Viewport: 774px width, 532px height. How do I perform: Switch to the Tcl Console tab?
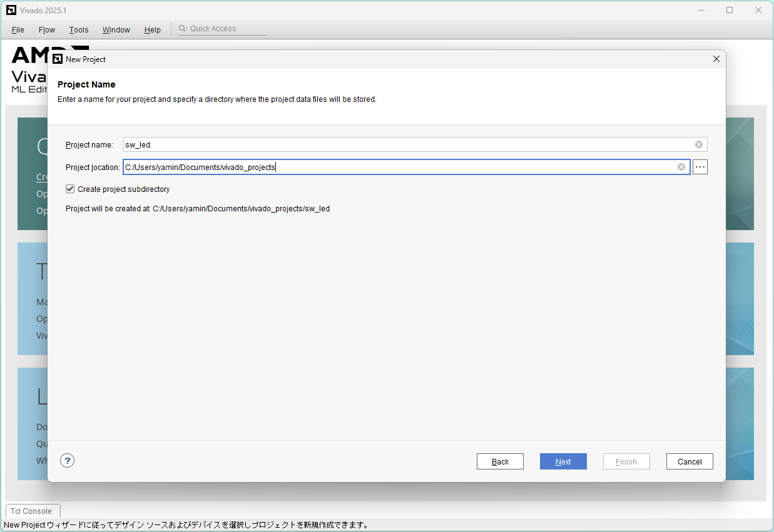point(31,511)
